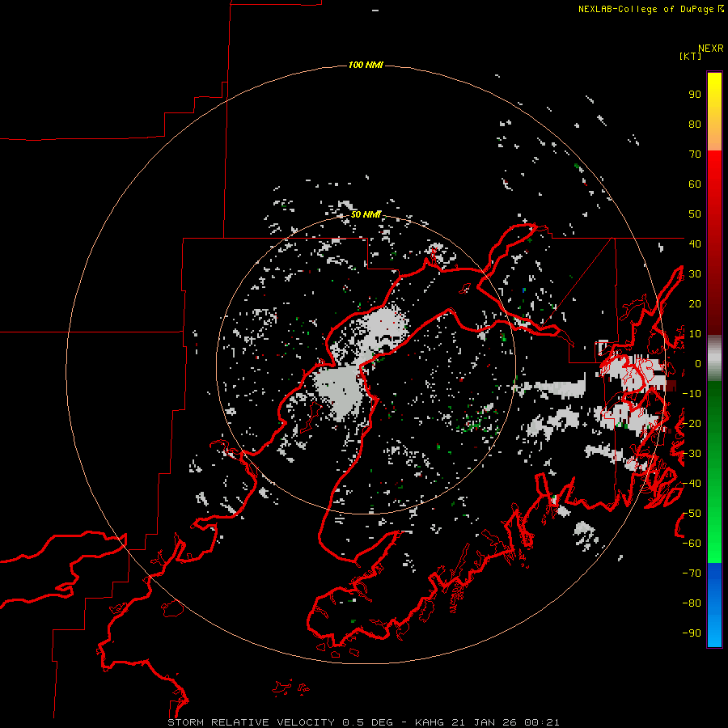Click the -40 knot scale value
Image resolution: width=728 pixels, height=728 pixels.
pyautogui.click(x=692, y=484)
